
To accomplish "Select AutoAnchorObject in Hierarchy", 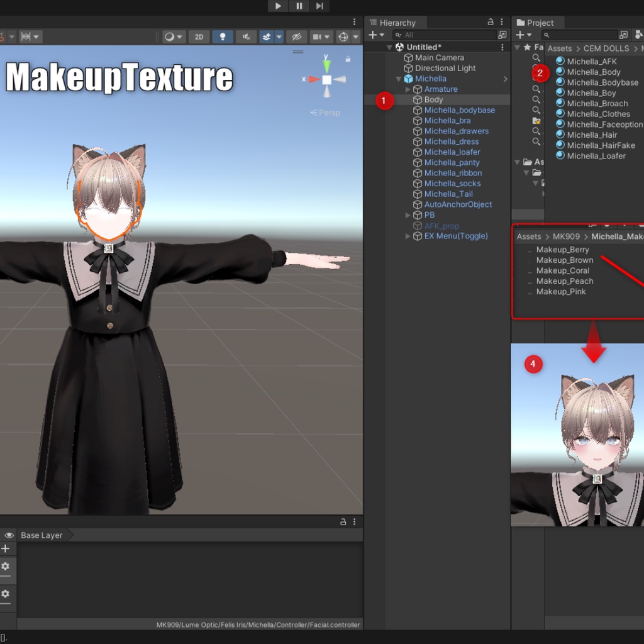I will coord(458,204).
